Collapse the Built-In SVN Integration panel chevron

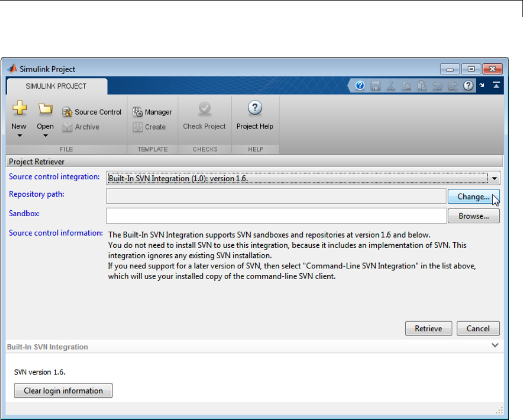point(495,345)
